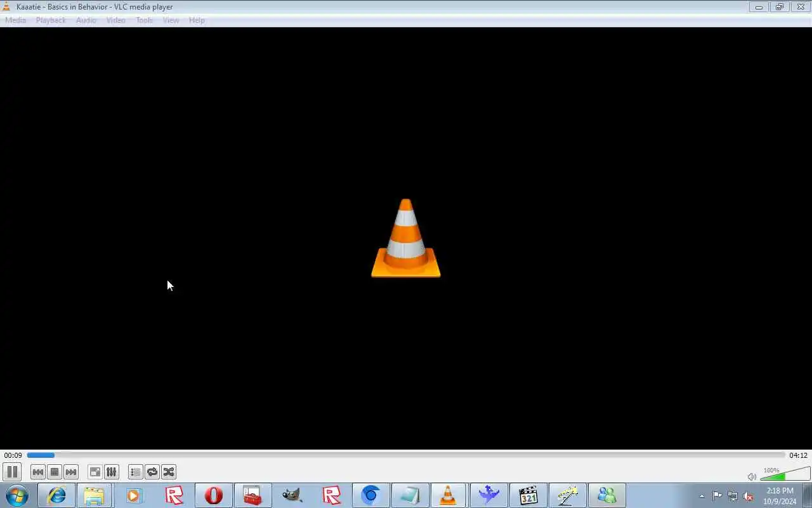
Task: Open system volume tray icon
Action: pos(748,496)
